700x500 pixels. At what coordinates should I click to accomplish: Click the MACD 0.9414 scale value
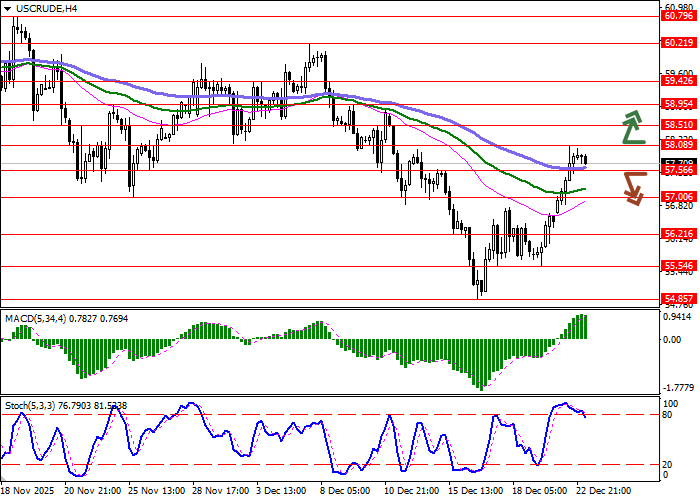pyautogui.click(x=679, y=317)
